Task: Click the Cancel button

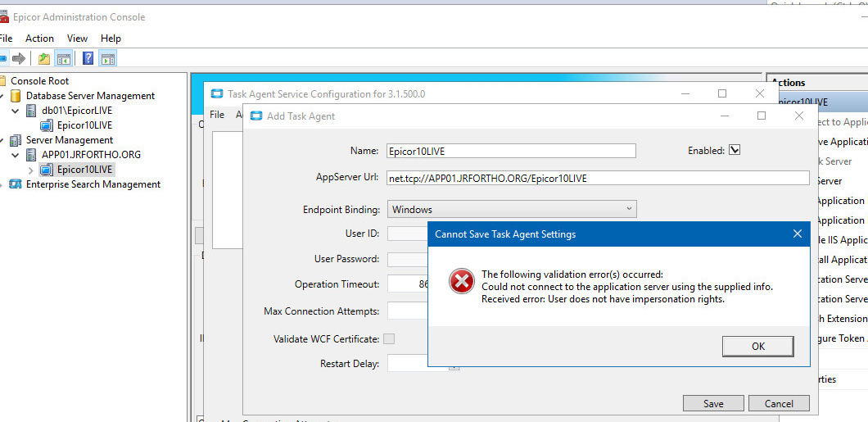Action: 779,404
